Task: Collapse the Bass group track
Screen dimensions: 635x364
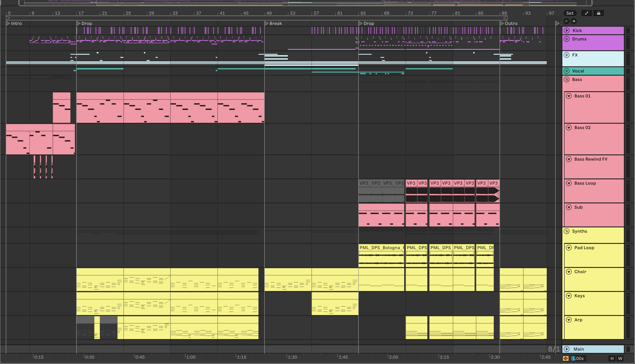Action: pyautogui.click(x=567, y=79)
